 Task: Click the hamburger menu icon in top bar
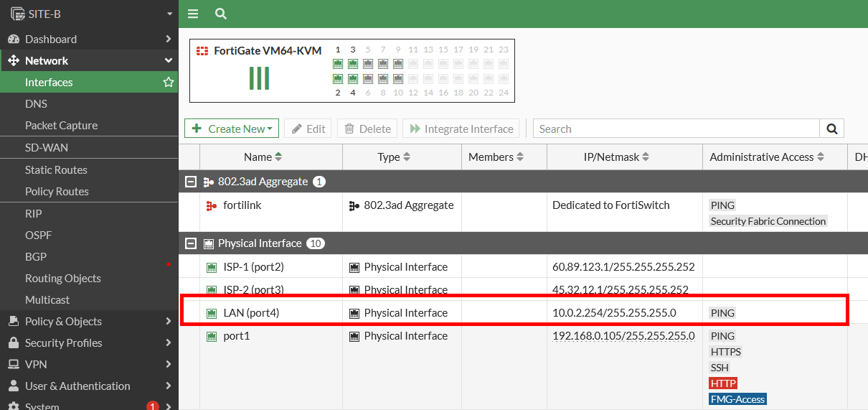(x=192, y=14)
